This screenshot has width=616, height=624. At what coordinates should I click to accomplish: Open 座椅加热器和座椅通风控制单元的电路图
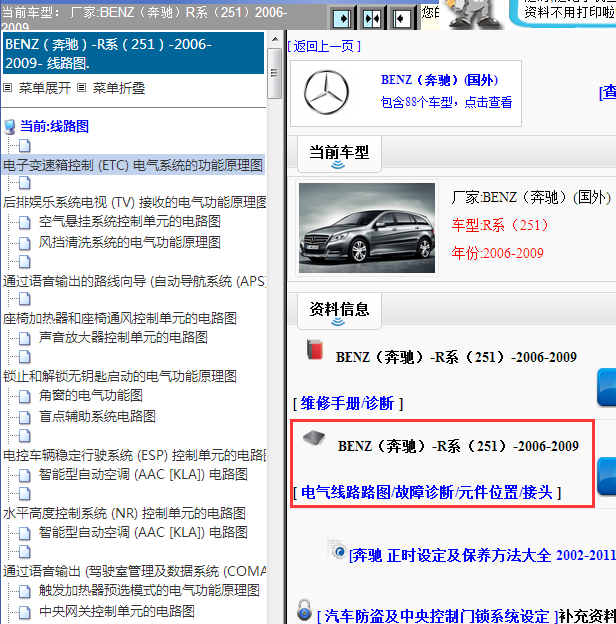120,318
